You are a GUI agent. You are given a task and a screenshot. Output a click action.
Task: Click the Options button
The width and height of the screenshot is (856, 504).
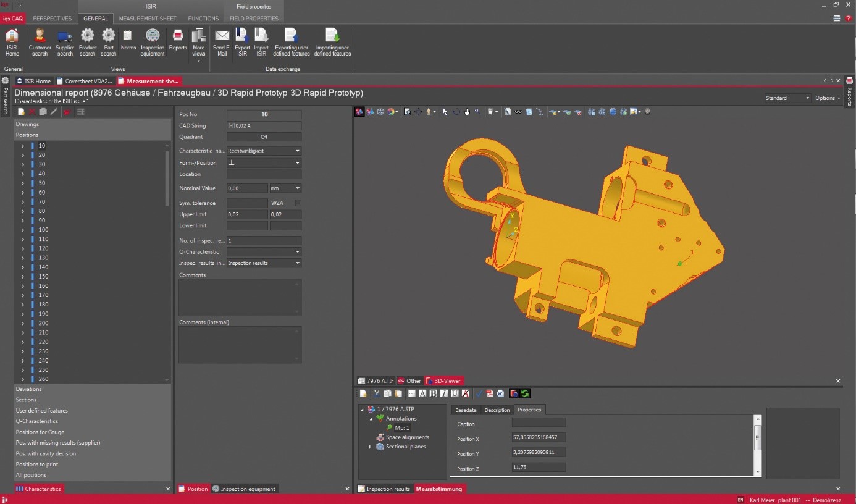coord(827,98)
